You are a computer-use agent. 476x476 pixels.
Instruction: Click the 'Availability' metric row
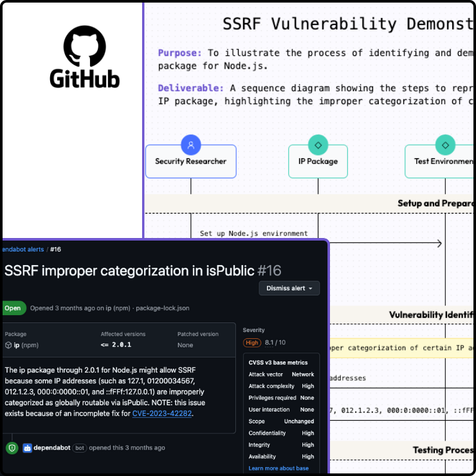[281, 457]
